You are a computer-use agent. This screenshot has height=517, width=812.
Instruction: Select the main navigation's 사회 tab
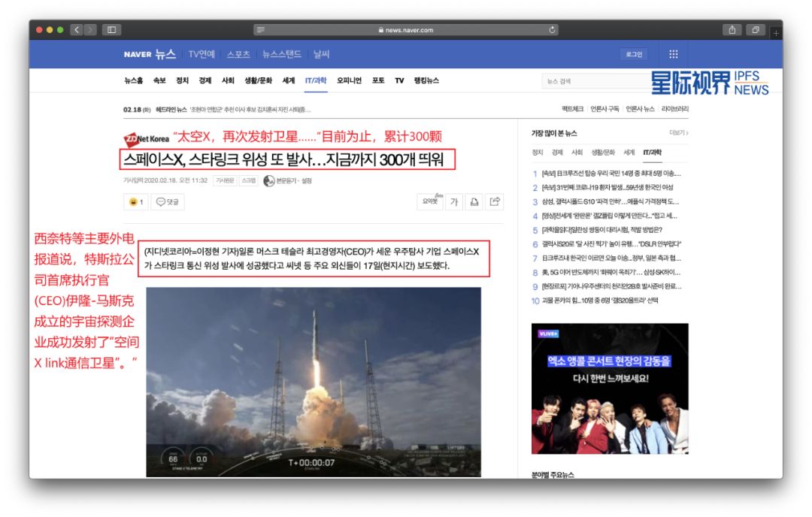point(228,80)
